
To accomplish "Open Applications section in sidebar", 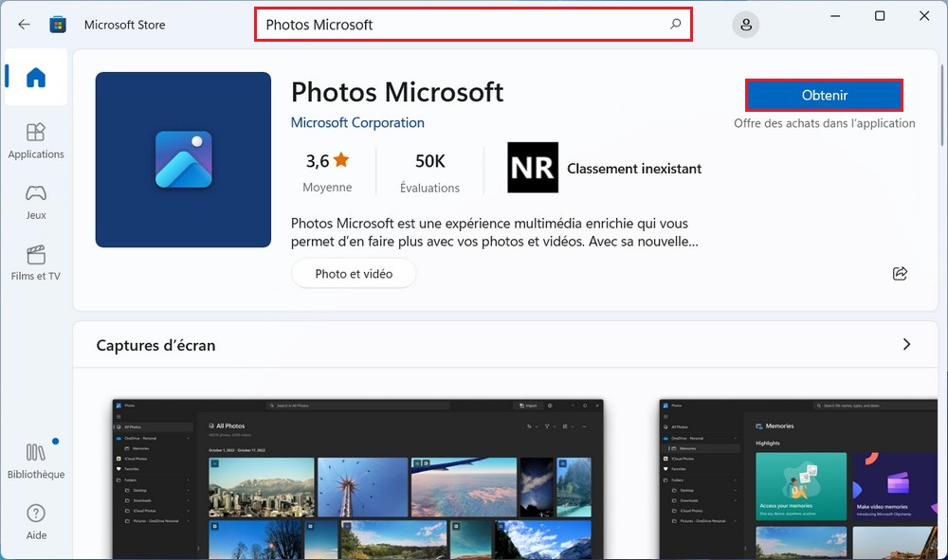I will (36, 141).
